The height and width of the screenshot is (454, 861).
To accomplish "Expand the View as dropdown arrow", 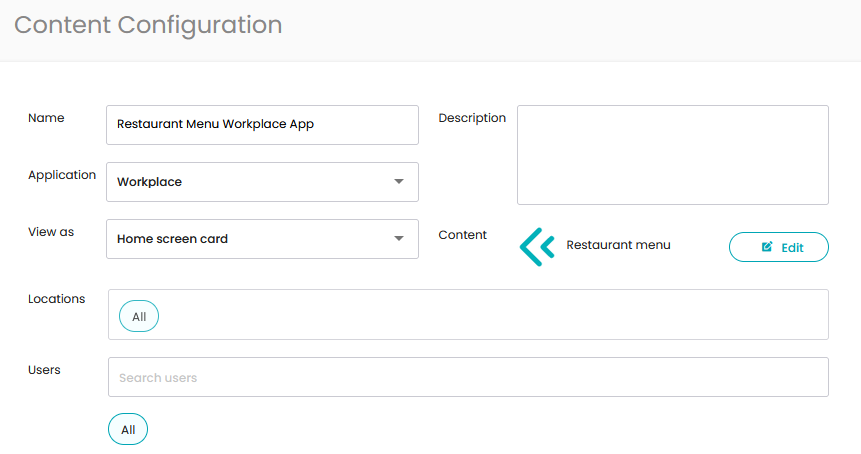I will coord(399,239).
